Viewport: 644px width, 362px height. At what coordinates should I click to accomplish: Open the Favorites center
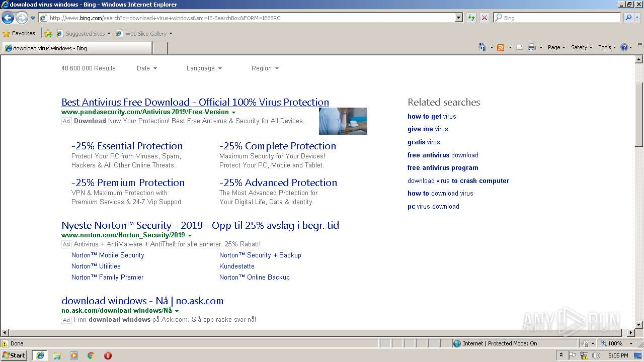pos(19,33)
